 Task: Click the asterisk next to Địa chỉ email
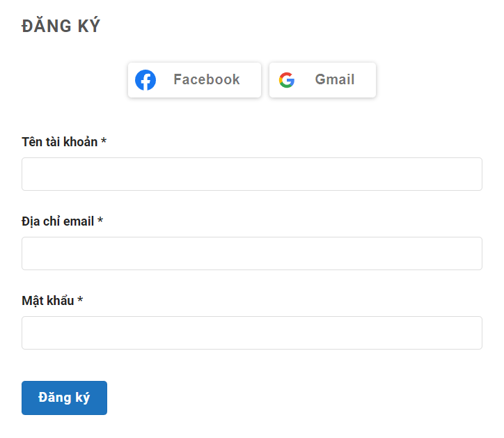tap(100, 221)
